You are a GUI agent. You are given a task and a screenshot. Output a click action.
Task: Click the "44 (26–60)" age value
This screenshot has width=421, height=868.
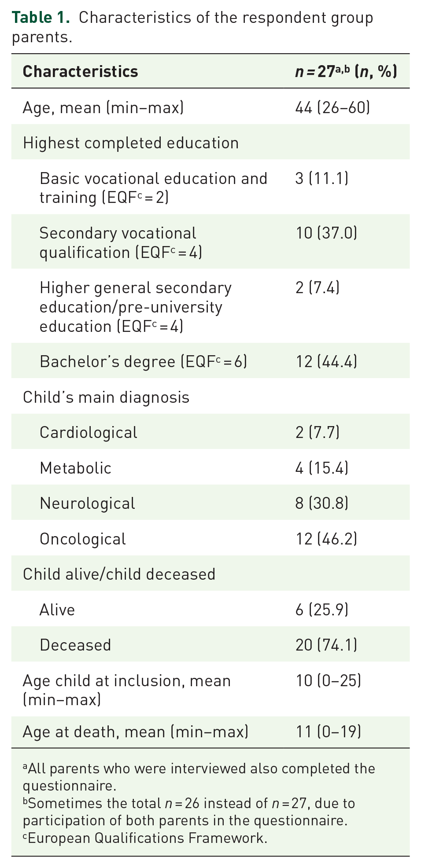pos(332,108)
